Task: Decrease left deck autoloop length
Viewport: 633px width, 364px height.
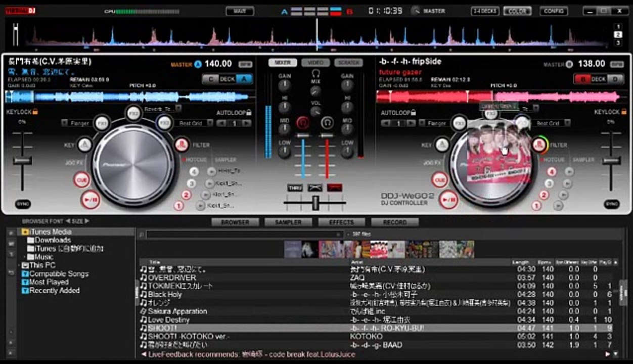Action: (221, 123)
